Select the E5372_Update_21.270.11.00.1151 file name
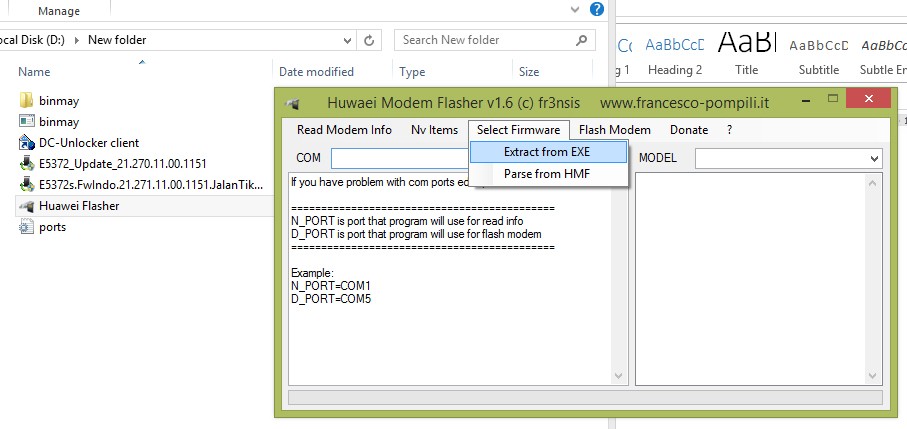The width and height of the screenshot is (907, 429). (123, 164)
